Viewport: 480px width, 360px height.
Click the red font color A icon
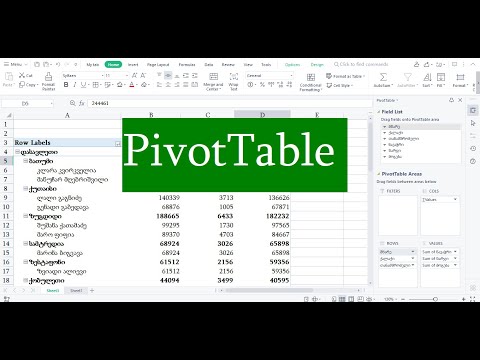coord(132,85)
